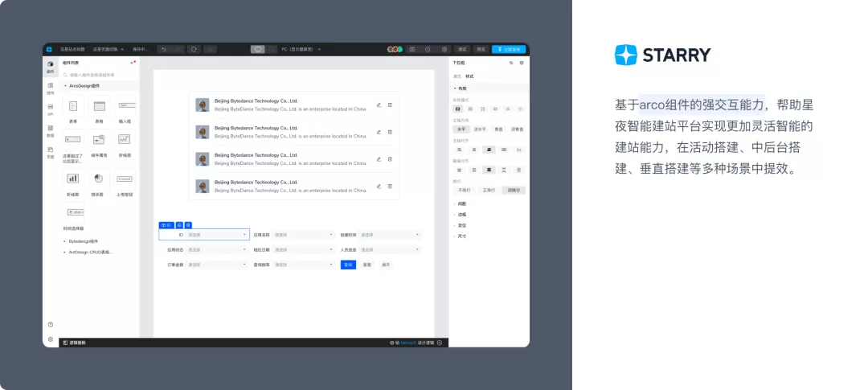Viewport: 868px width, 390px height.
Task: Click the help question mark icon
Action: (51, 325)
